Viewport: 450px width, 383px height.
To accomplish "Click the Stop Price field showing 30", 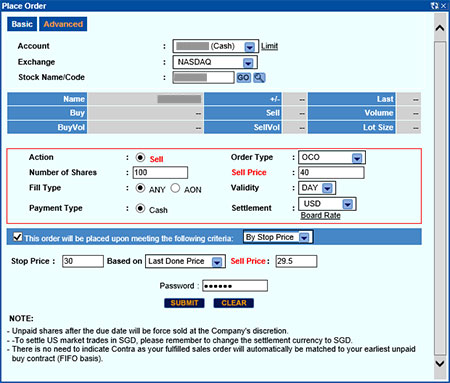I will click(83, 261).
